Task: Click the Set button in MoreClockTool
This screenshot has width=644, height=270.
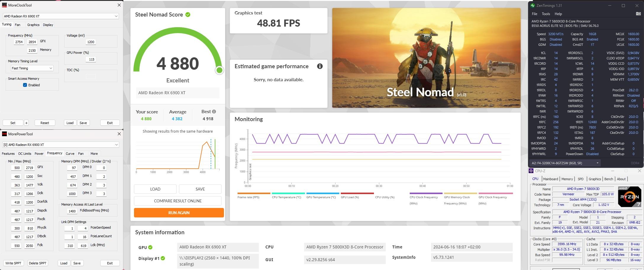Action: (x=13, y=123)
